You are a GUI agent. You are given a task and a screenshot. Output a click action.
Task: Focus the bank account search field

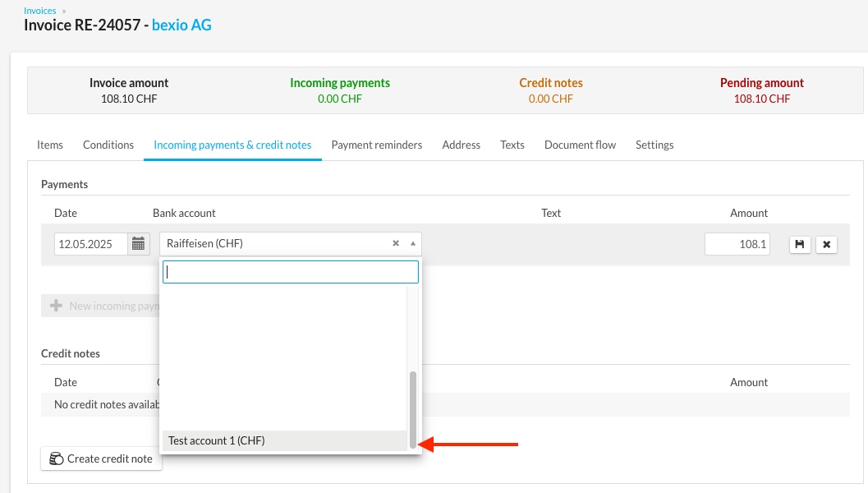point(290,272)
